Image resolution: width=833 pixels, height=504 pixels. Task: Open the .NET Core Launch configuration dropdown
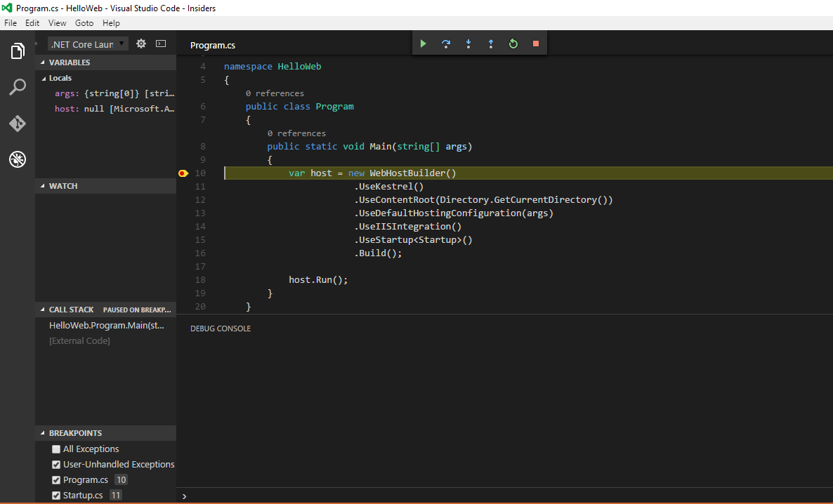(88, 44)
